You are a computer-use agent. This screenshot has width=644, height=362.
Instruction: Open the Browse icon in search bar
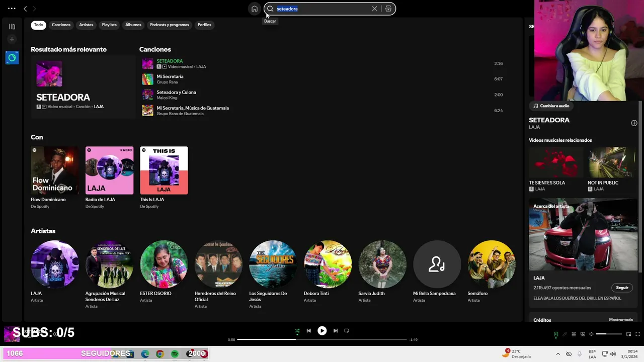(x=388, y=9)
